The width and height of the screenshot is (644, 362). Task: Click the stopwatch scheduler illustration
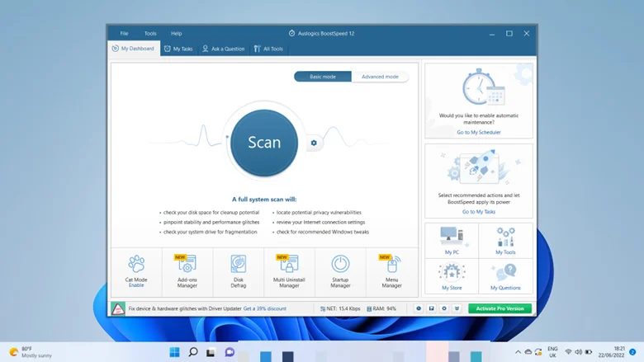(483, 87)
